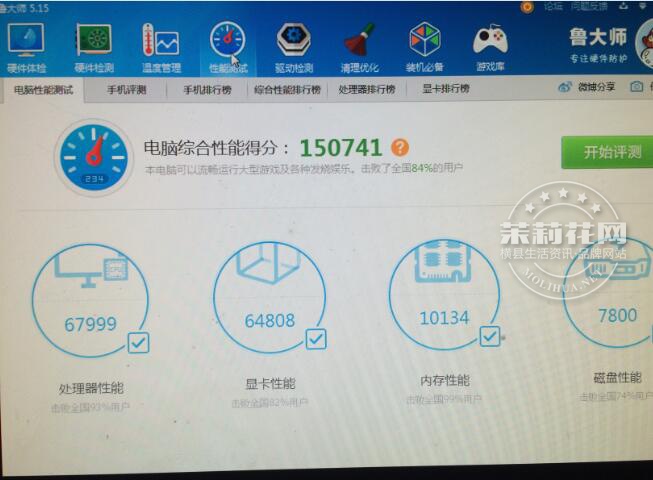
Task: Click the 电脑综合性能得分 heading
Action: [211, 148]
